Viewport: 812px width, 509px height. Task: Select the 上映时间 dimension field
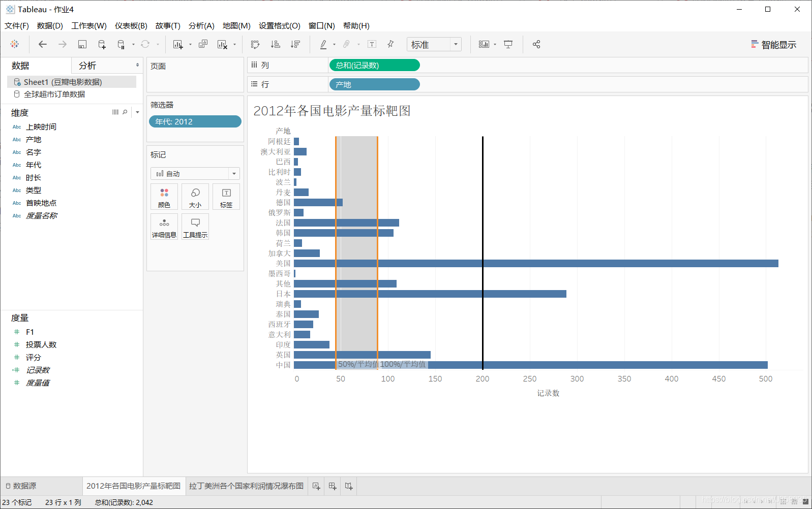coord(41,126)
